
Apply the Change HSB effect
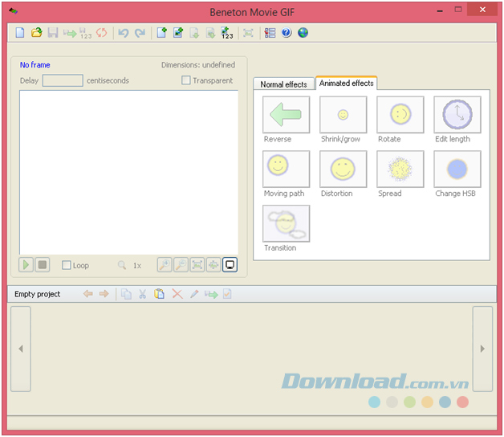coord(457,169)
